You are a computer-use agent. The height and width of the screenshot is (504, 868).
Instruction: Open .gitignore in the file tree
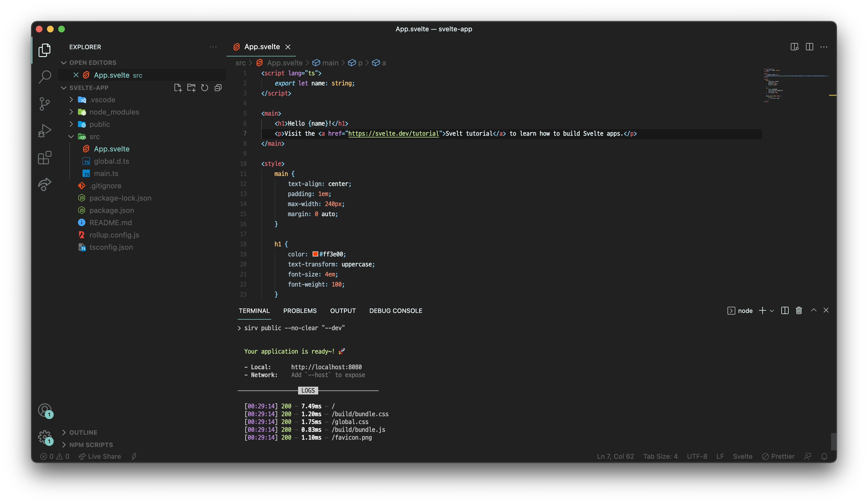(105, 186)
